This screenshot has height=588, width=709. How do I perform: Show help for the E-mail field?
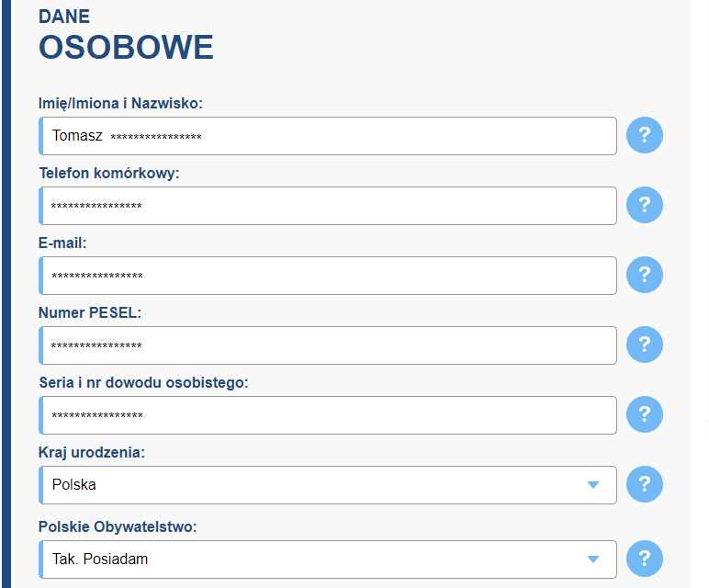click(x=645, y=275)
